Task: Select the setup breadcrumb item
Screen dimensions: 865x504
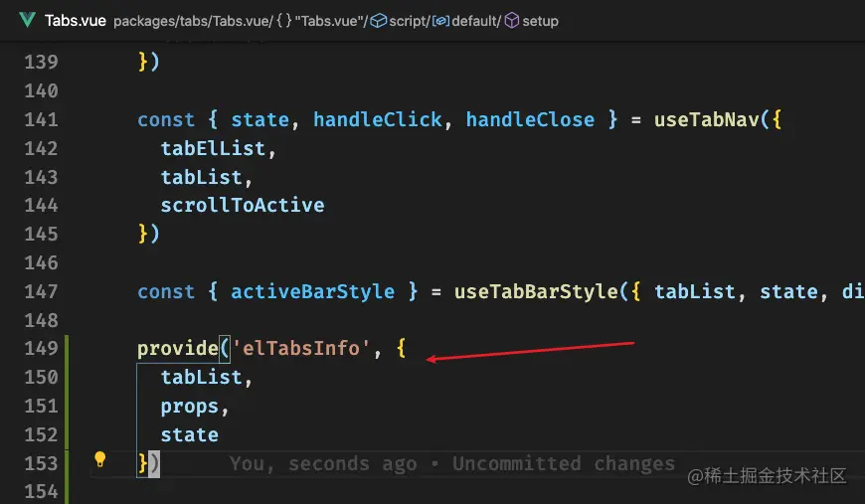Action: pyautogui.click(x=540, y=21)
